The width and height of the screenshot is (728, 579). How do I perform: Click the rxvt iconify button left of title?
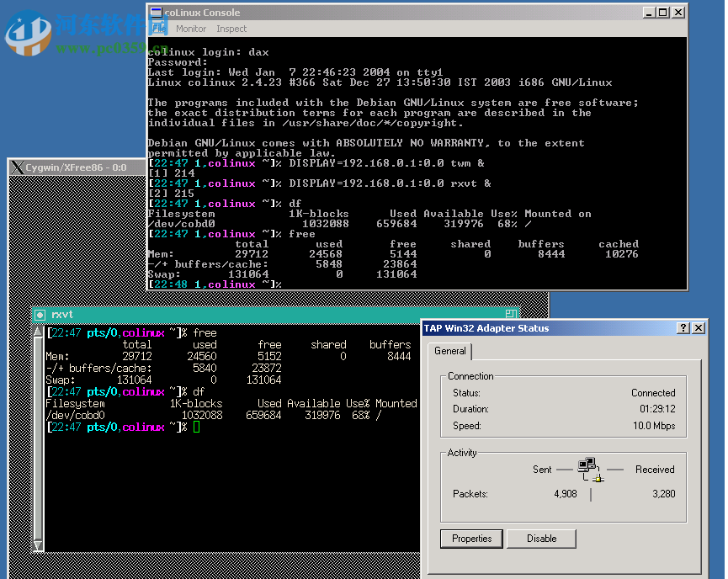click(x=40, y=314)
